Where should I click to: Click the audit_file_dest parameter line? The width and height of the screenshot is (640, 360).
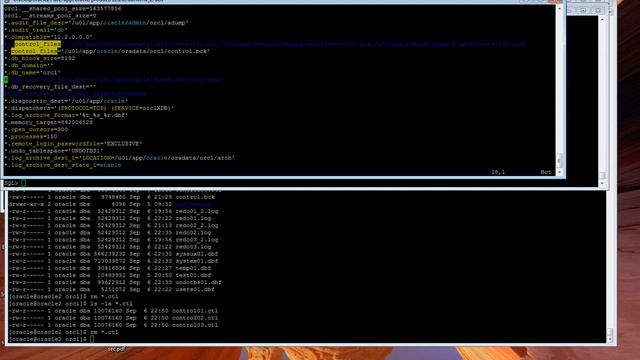[96, 23]
